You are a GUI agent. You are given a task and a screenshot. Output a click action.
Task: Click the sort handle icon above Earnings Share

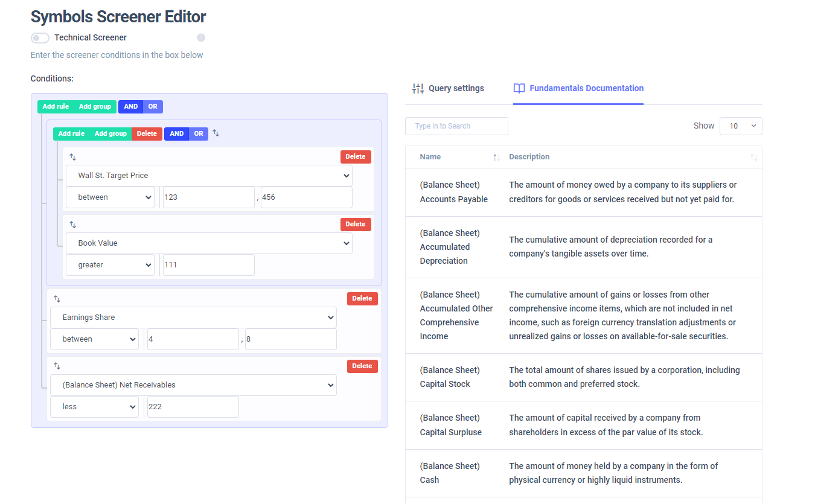click(x=57, y=299)
